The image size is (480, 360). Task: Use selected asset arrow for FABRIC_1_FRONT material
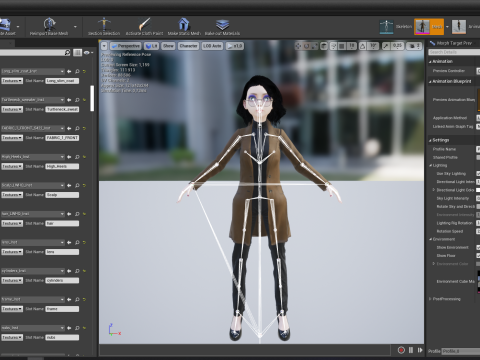click(x=69, y=128)
